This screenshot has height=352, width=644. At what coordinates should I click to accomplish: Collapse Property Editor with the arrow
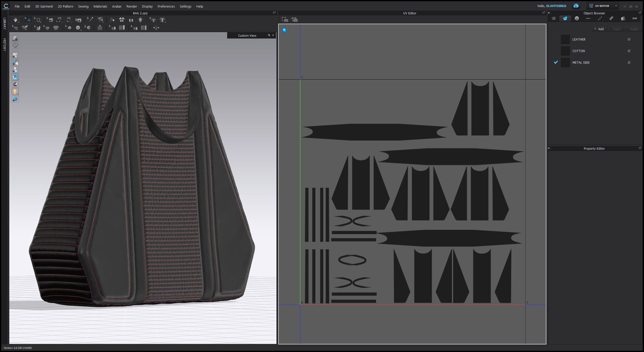pos(549,148)
